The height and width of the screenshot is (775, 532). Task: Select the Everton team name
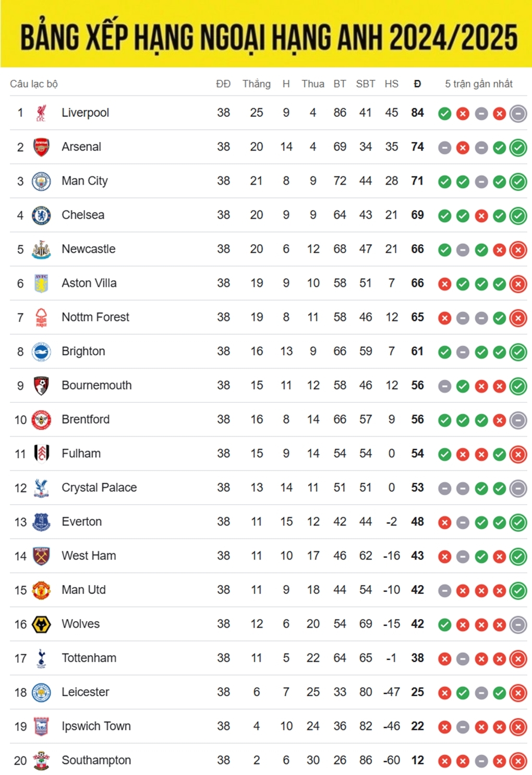tap(82, 521)
